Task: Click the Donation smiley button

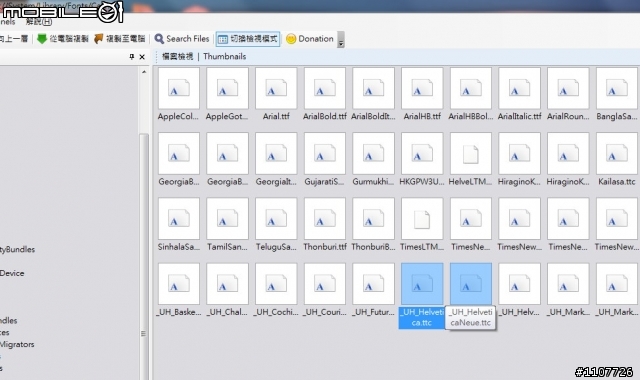Action: pos(310,39)
